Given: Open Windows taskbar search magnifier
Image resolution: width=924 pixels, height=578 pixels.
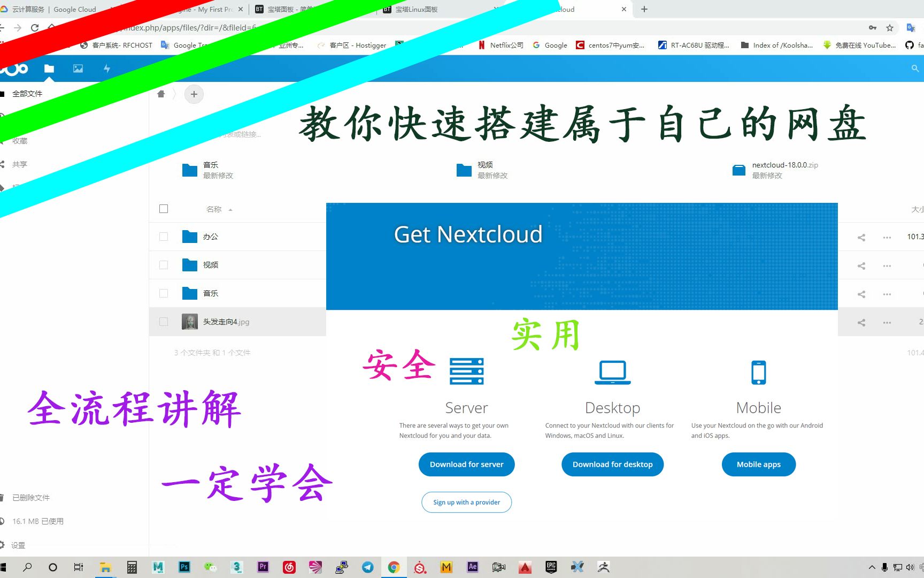Looking at the screenshot, I should pos(27,567).
